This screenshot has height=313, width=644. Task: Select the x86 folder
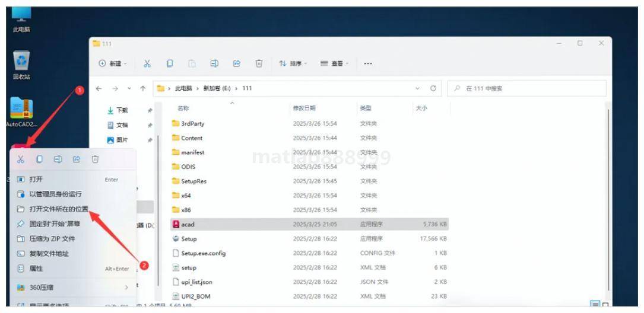pyautogui.click(x=309, y=210)
